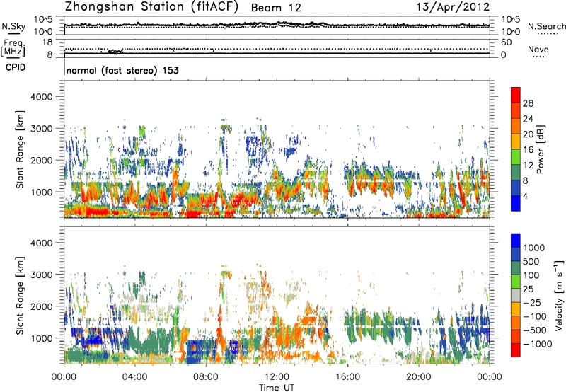The image size is (566, 392).
Task: Click the '16:00' time axis label
Action: [347, 377]
